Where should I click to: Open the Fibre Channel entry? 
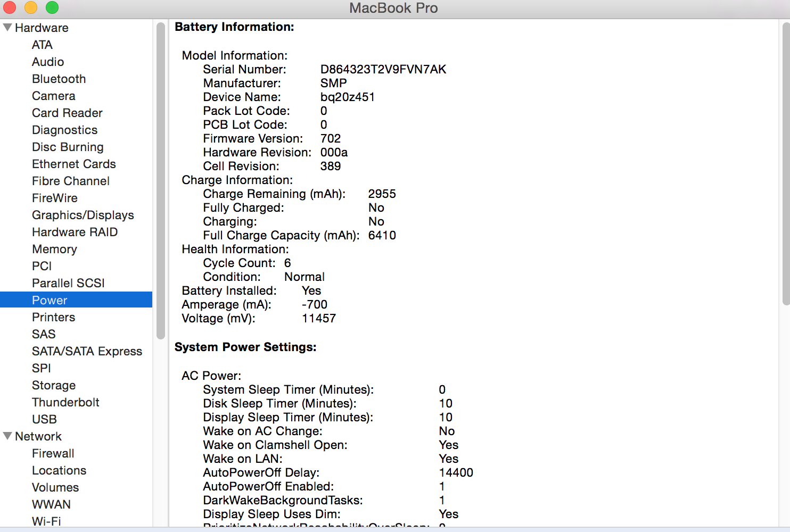(x=70, y=181)
